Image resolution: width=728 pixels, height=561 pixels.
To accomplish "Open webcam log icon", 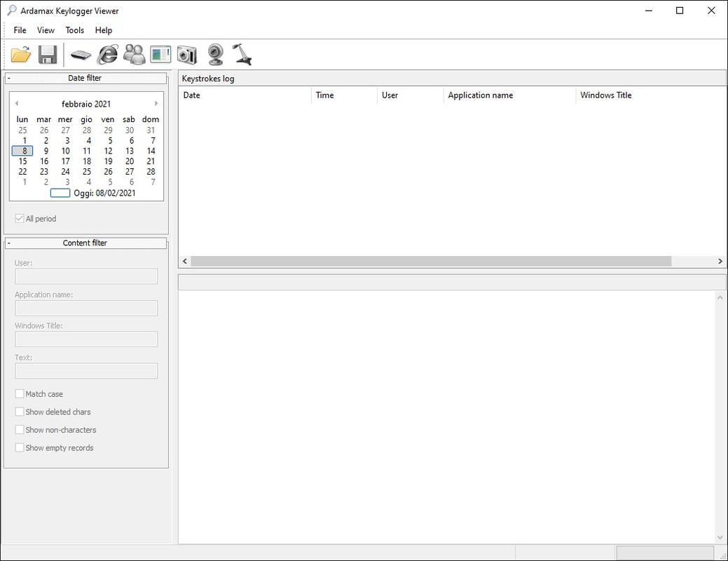I will (x=215, y=55).
